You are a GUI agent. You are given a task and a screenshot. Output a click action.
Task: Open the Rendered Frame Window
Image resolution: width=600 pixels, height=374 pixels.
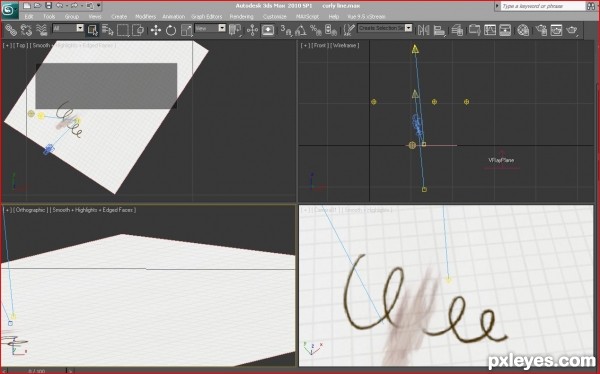tap(556, 30)
